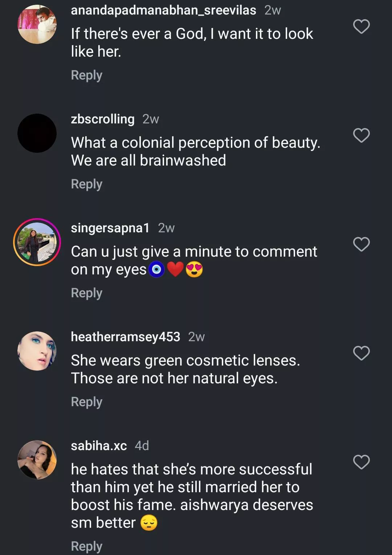Open heatherramsey453's profile picture

point(37,351)
